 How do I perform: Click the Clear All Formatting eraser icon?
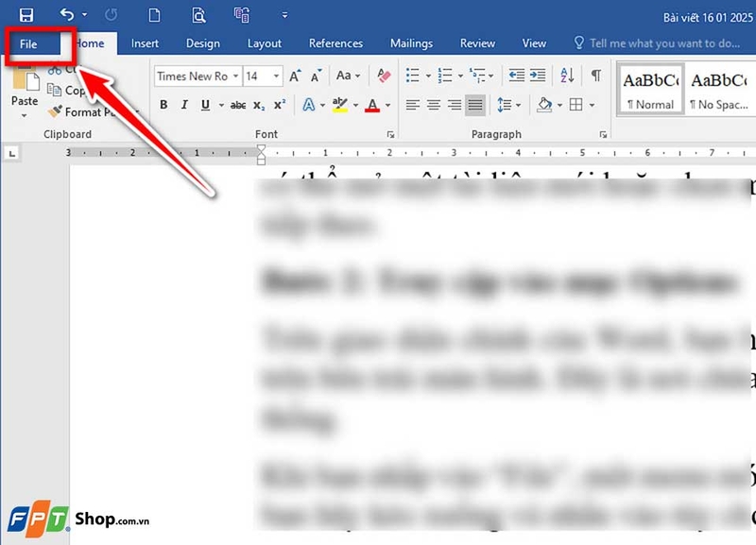tap(384, 76)
